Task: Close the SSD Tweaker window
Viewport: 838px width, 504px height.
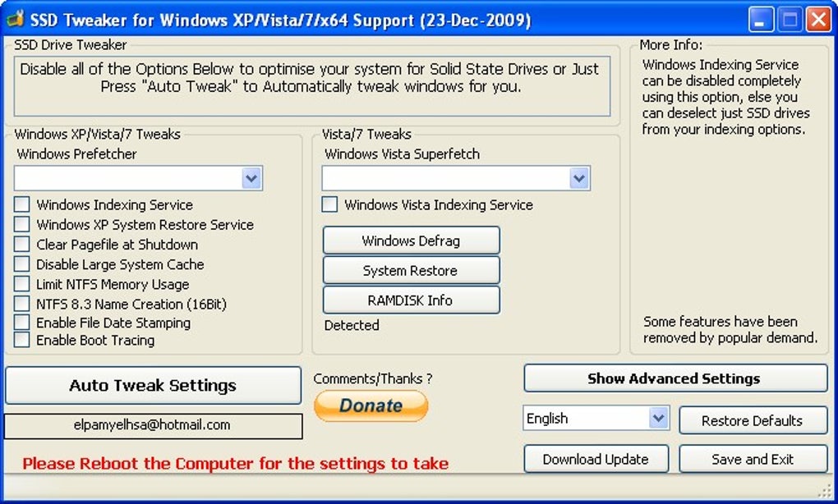Action: (818, 20)
